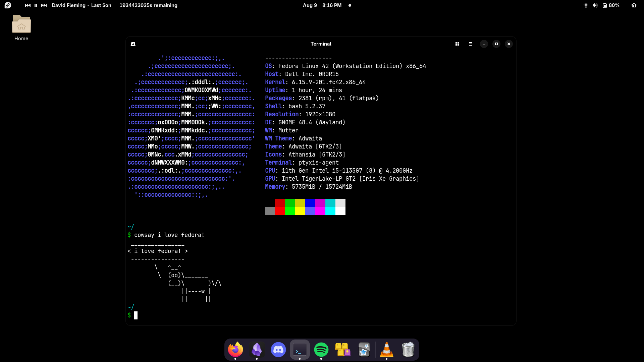
Task: Open the Wi-Fi status icon
Action: click(x=586, y=5)
